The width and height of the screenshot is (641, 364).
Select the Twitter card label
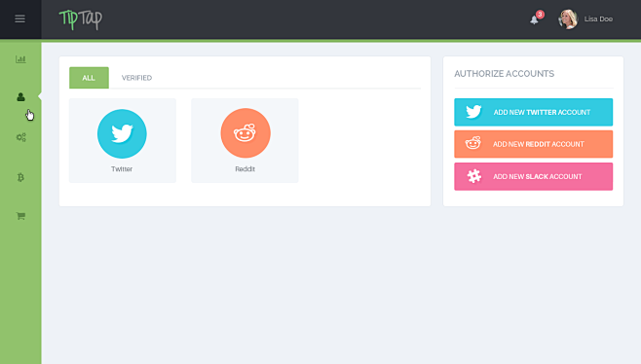click(122, 169)
